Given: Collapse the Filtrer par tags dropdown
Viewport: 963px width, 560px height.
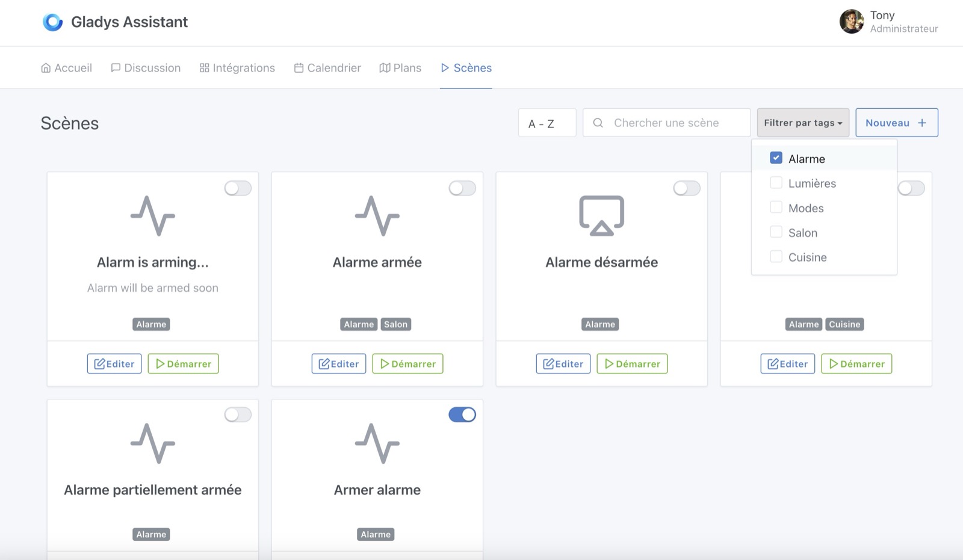Looking at the screenshot, I should coord(803,123).
